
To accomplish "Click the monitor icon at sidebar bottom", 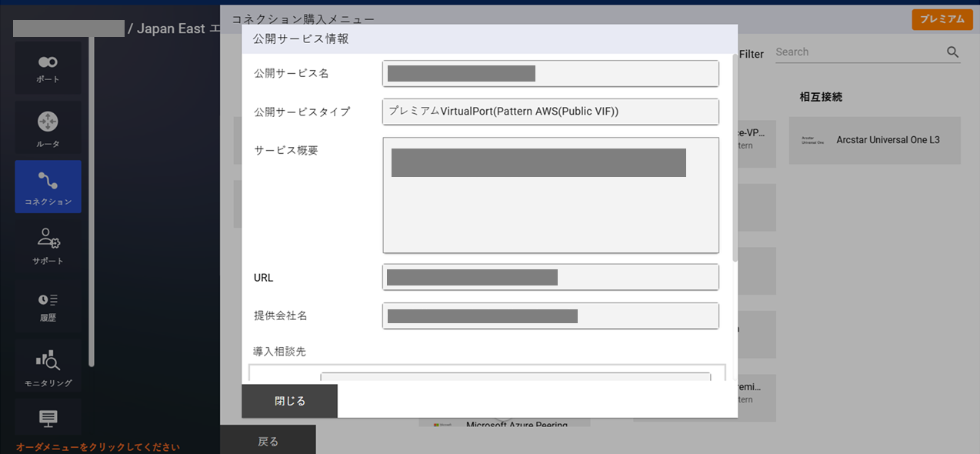I will coord(48,417).
